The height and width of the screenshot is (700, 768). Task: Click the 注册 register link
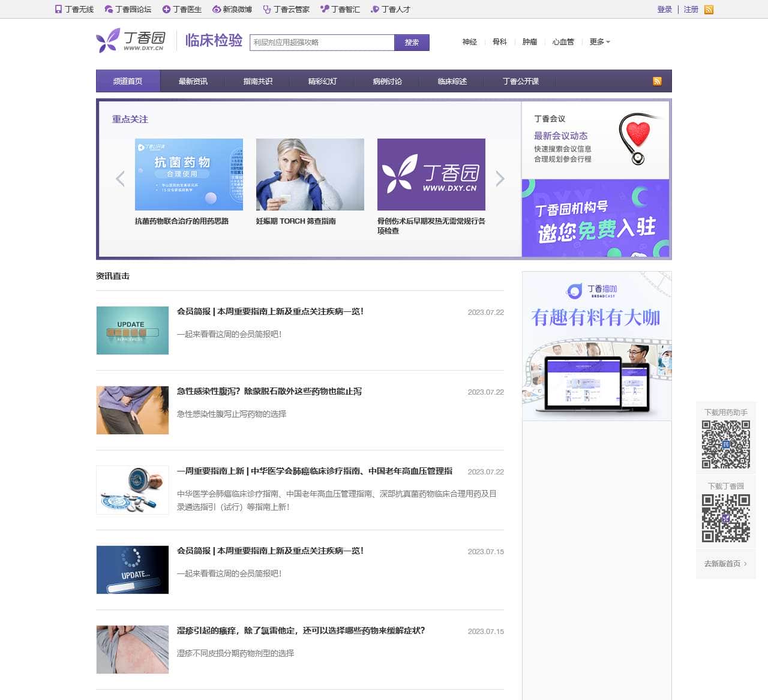point(691,10)
